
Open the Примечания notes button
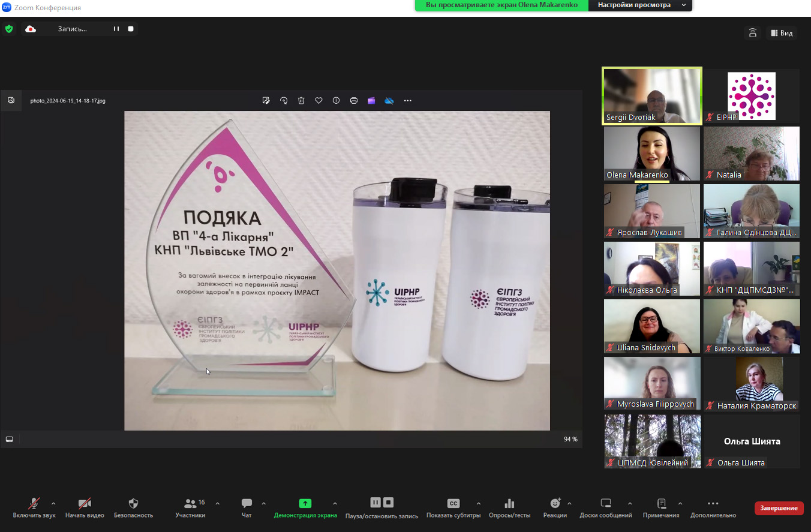(x=661, y=508)
